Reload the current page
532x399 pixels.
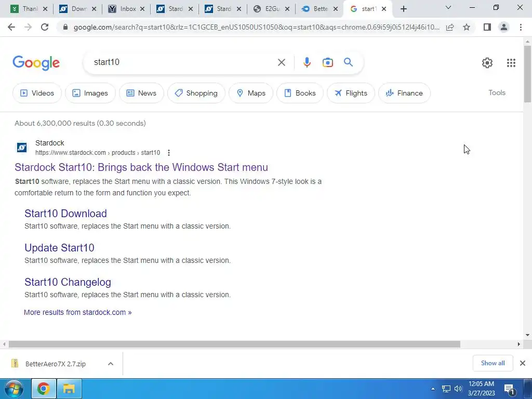(x=45, y=27)
